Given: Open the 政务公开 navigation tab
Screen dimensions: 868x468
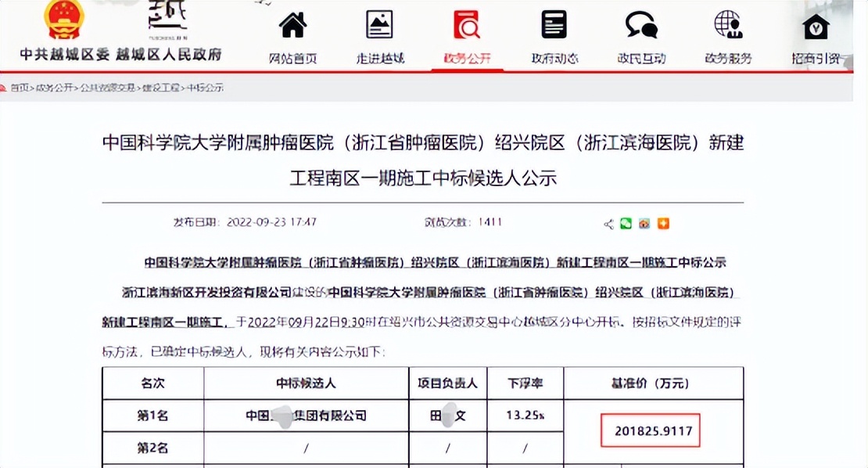Looking at the screenshot, I should [467, 56].
